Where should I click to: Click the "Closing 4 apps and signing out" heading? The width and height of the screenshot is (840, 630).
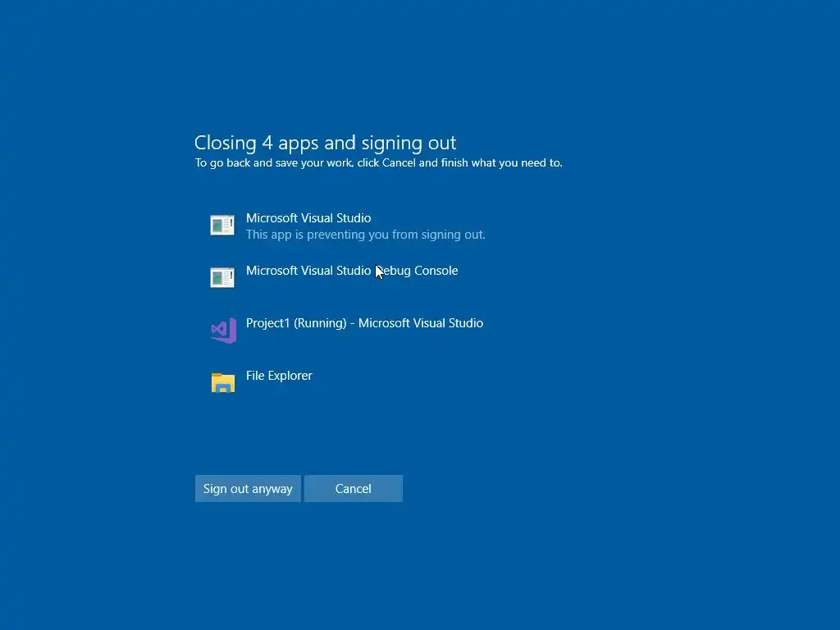(x=325, y=143)
